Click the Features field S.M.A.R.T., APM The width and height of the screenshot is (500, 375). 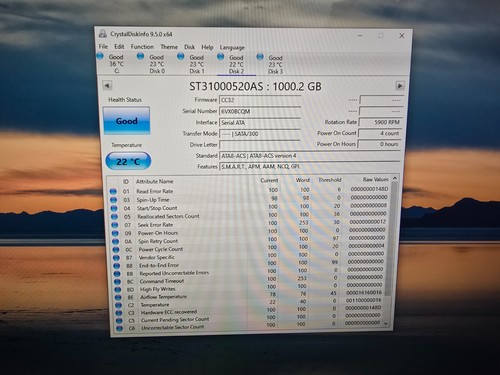pyautogui.click(x=310, y=166)
